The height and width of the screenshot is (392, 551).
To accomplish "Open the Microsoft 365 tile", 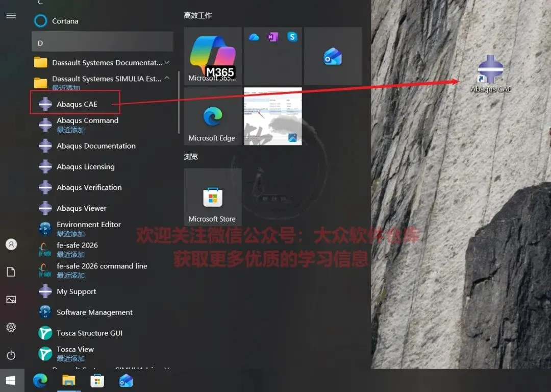I will [213, 56].
